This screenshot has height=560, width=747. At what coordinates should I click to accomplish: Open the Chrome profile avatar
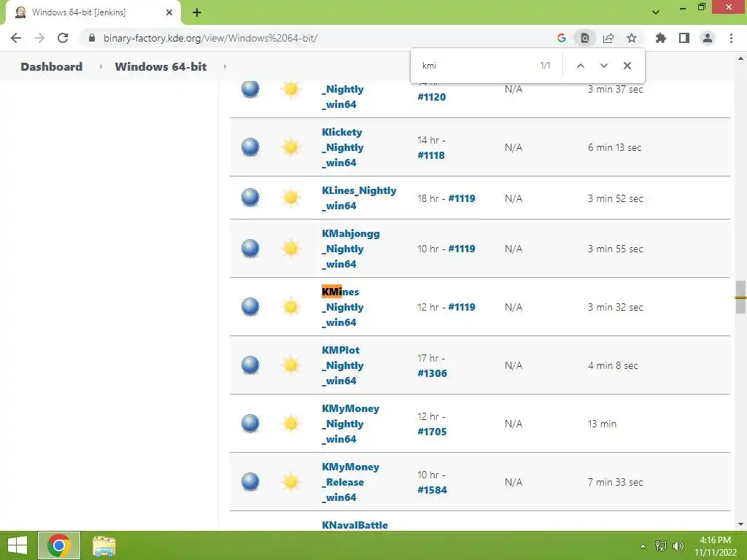(708, 38)
